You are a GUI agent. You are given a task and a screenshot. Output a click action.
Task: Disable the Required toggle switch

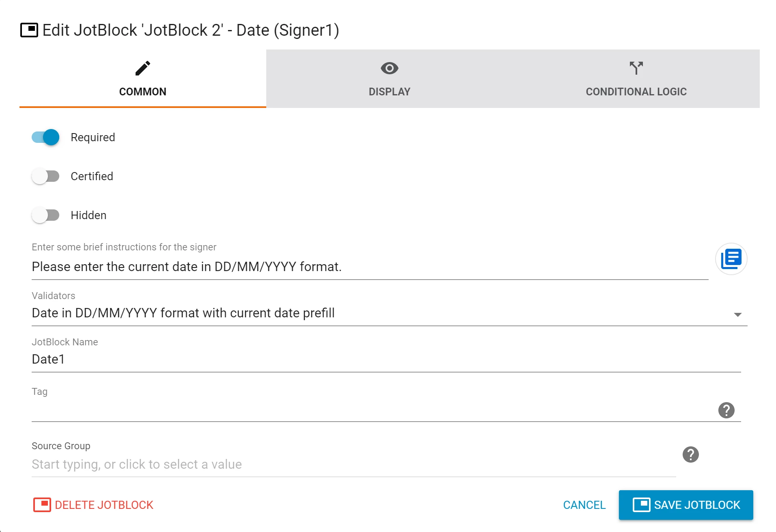[45, 137]
